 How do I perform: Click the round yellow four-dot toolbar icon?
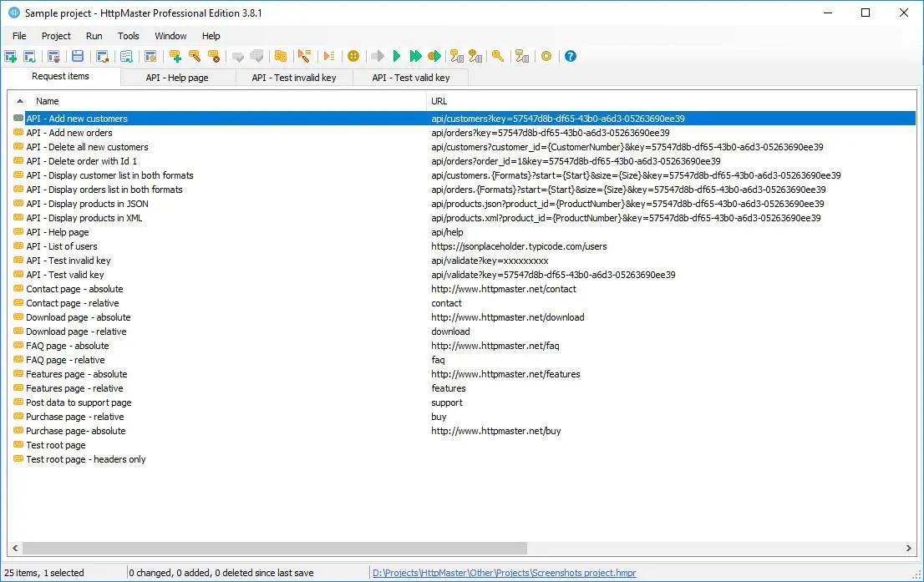point(353,56)
